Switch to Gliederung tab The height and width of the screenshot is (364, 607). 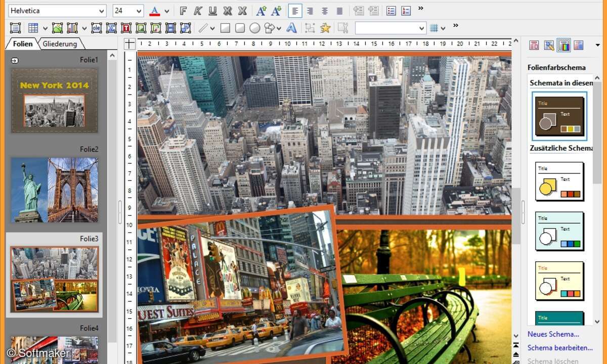[60, 44]
